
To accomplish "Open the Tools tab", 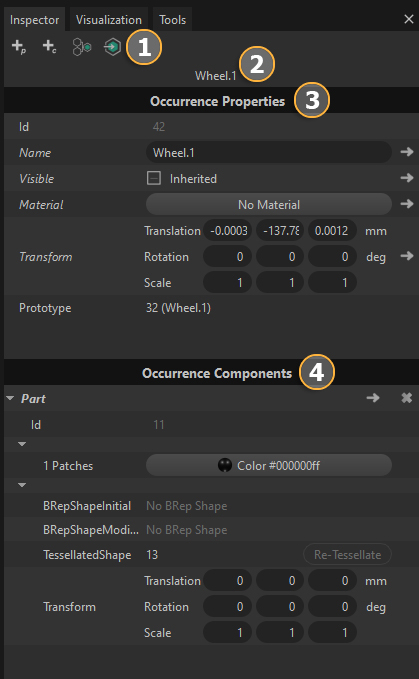I will pyautogui.click(x=172, y=20).
